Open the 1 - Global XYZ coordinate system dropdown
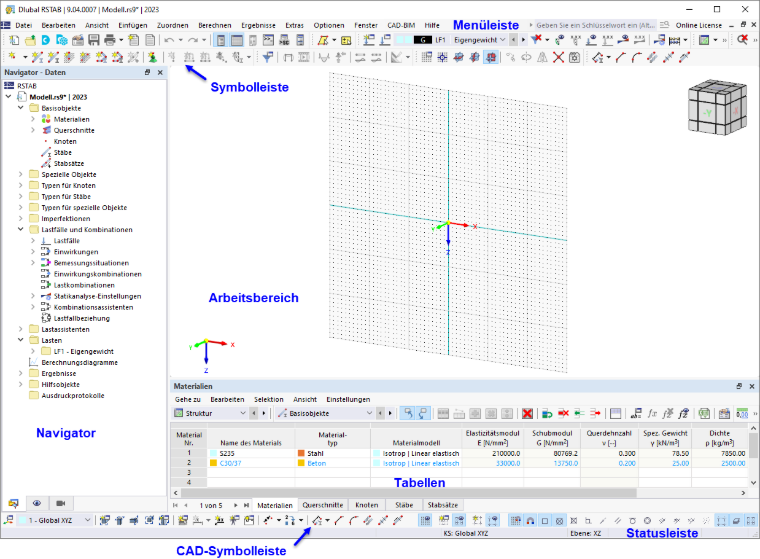 [x=55, y=520]
